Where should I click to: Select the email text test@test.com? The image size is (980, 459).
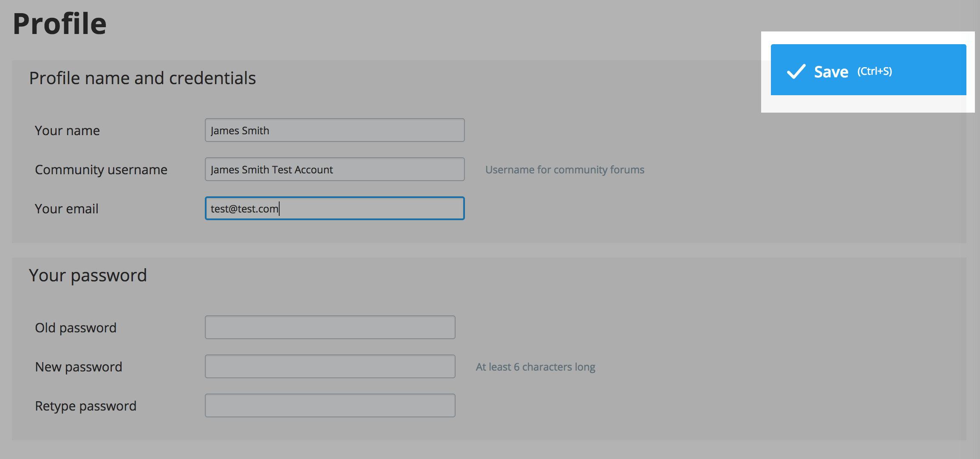pos(244,208)
